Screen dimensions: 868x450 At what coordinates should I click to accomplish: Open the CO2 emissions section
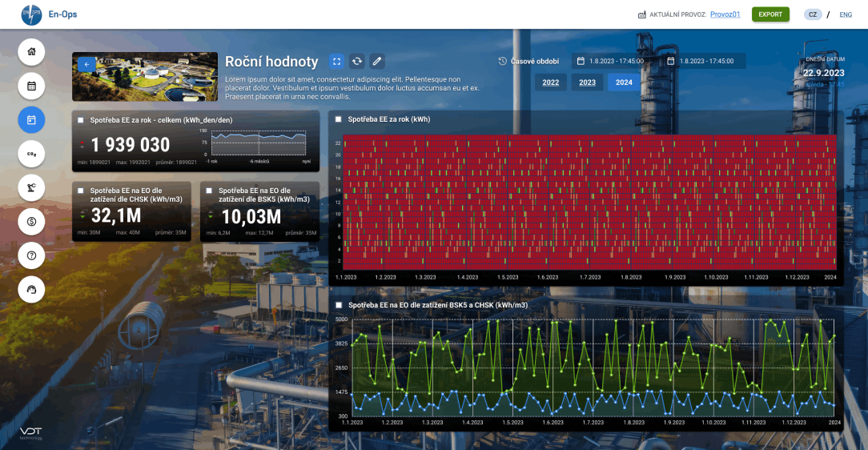[x=31, y=154]
